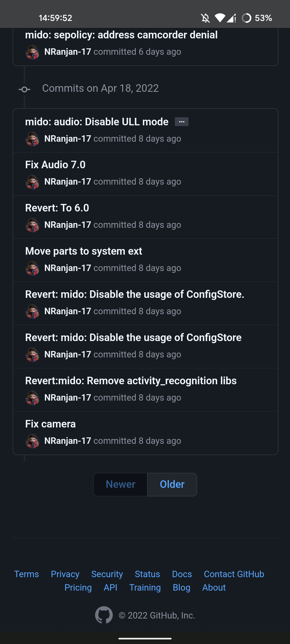Click NRanjan-17's avatar on the Fix camera commit
The width and height of the screenshot is (290, 644).
(x=33, y=441)
